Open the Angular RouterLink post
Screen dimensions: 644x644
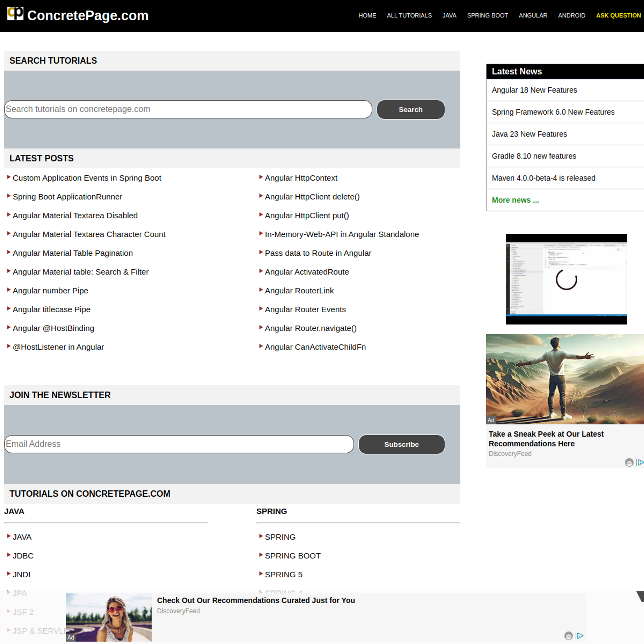[x=299, y=291]
